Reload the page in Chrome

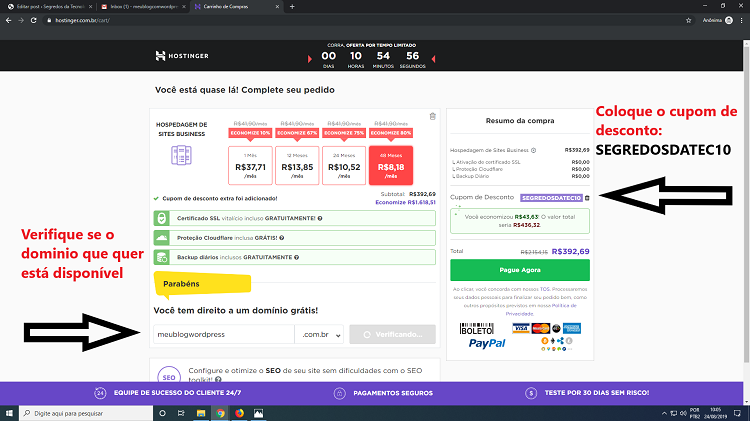point(33,21)
